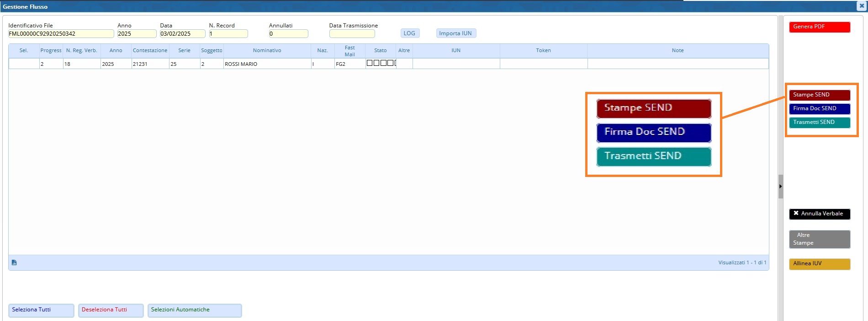Image resolution: width=868 pixels, height=321 pixels.
Task: Open the LOG button
Action: (x=409, y=33)
